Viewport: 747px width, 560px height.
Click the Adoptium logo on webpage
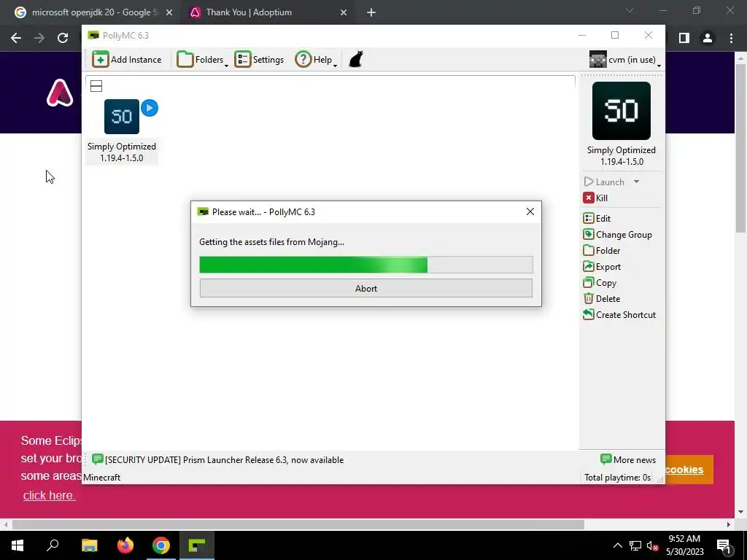pos(60,93)
